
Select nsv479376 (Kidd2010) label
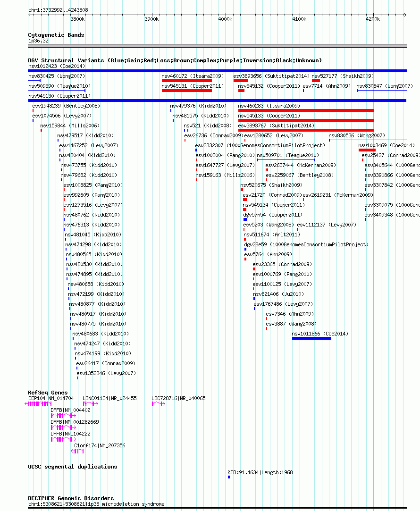(x=198, y=106)
